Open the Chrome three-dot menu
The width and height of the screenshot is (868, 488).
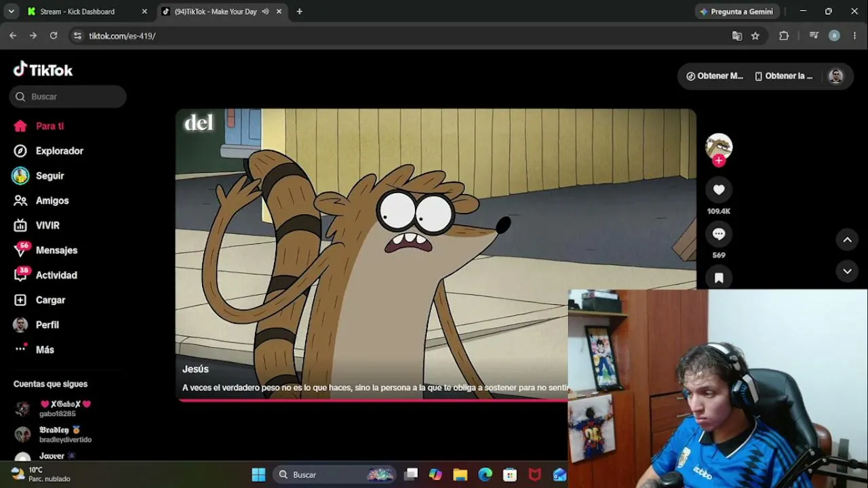(x=854, y=36)
